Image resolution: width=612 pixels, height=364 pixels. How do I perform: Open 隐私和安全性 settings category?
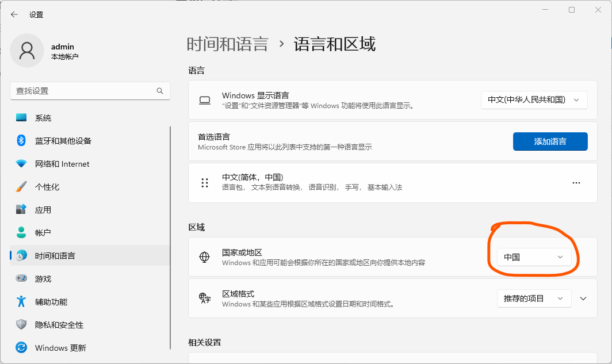click(x=90, y=324)
